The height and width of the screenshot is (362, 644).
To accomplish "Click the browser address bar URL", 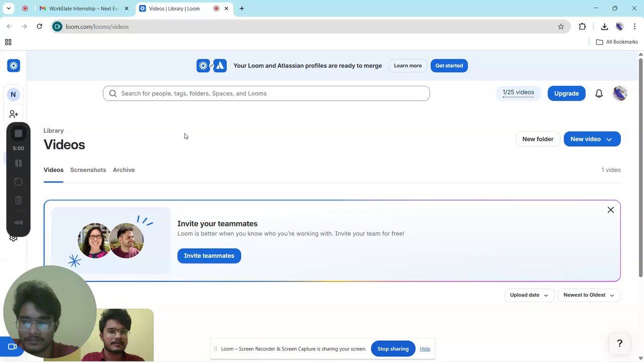I will click(x=97, y=27).
